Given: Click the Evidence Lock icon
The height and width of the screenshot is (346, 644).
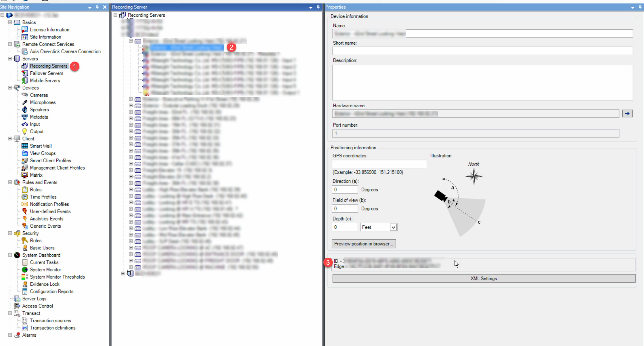Looking at the screenshot, I should point(24,284).
